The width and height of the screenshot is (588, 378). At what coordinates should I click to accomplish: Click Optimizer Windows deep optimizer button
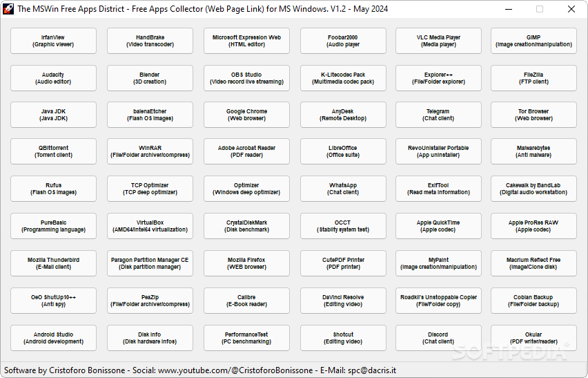(x=247, y=189)
